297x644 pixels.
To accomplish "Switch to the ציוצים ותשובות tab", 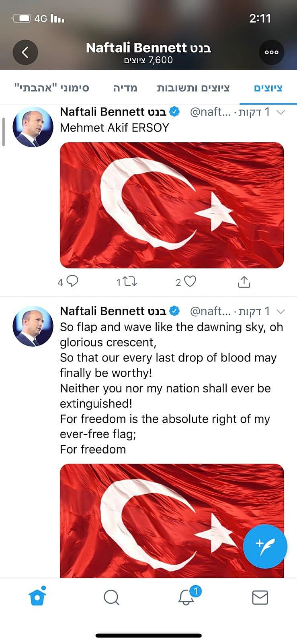I will pyautogui.click(x=193, y=88).
